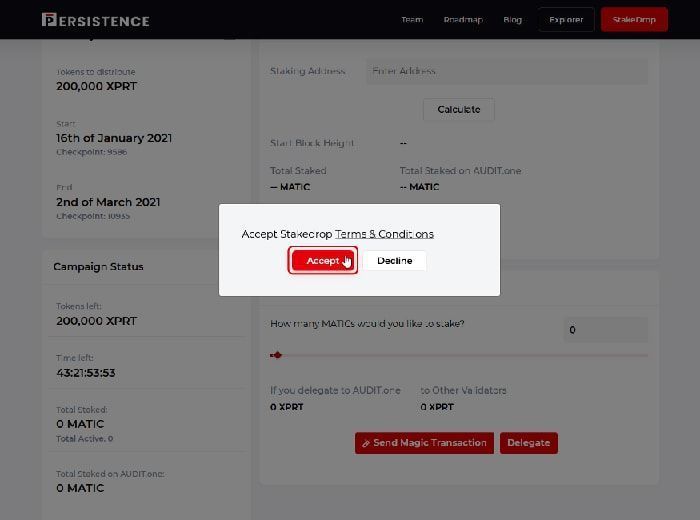Viewport: 700px width, 520px height.
Task: Open the Team menu item
Action: pyautogui.click(x=412, y=20)
